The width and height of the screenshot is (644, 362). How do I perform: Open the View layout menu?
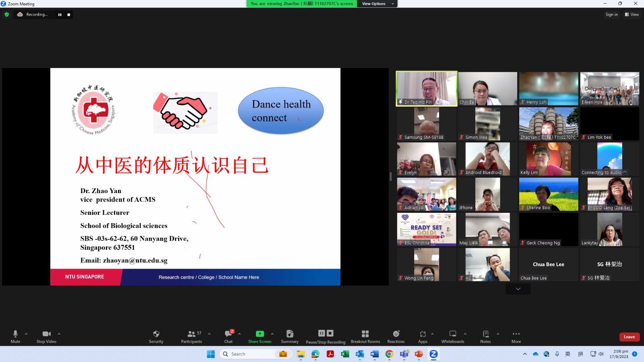632,14
